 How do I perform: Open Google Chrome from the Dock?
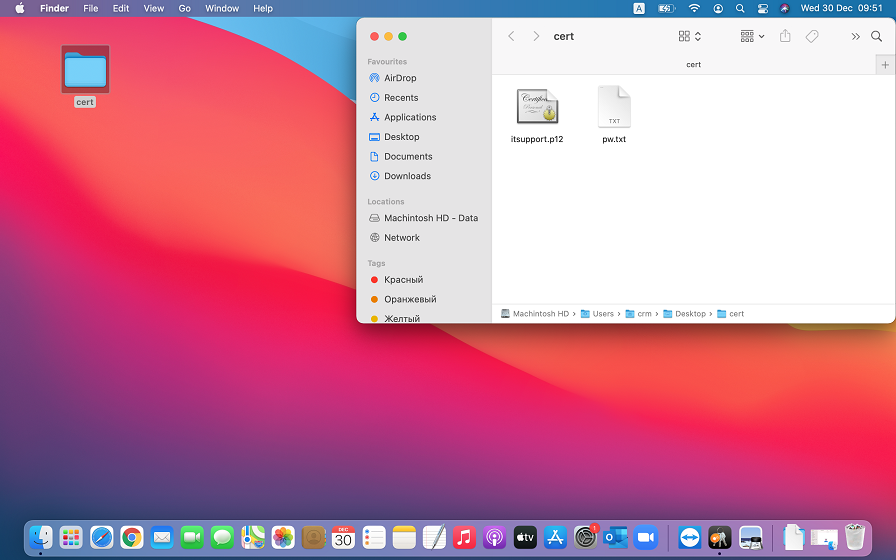131,537
